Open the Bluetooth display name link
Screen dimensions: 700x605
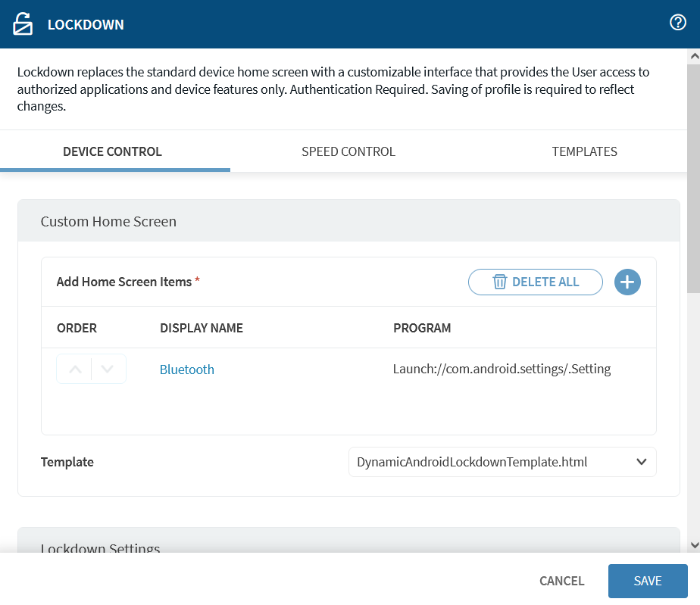tap(186, 370)
